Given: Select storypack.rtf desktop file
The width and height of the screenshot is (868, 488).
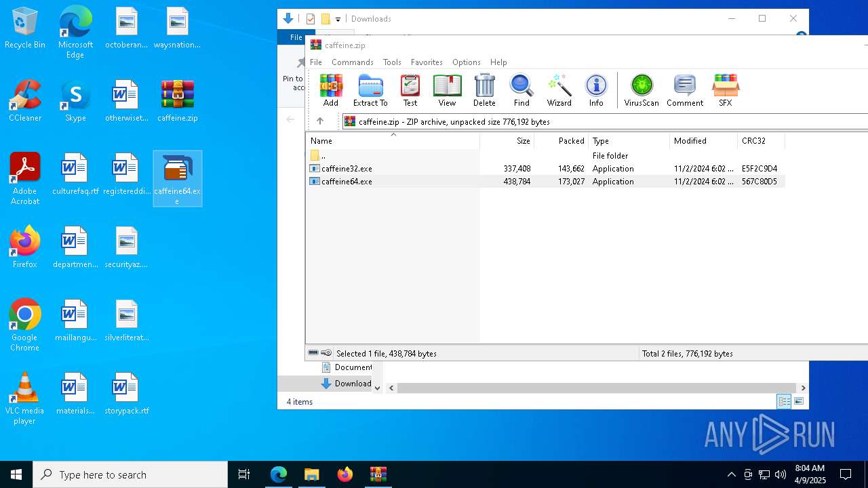Looking at the screenshot, I should coord(126,394).
